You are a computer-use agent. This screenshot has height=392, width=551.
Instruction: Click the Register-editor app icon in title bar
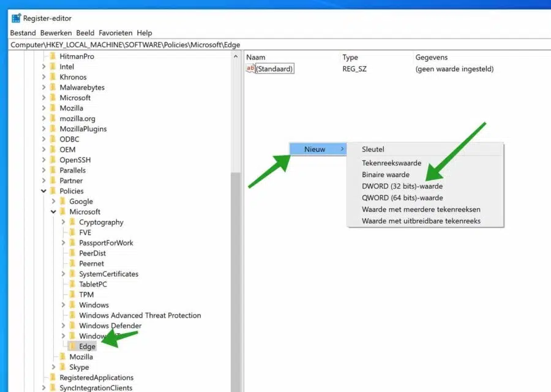(x=16, y=18)
